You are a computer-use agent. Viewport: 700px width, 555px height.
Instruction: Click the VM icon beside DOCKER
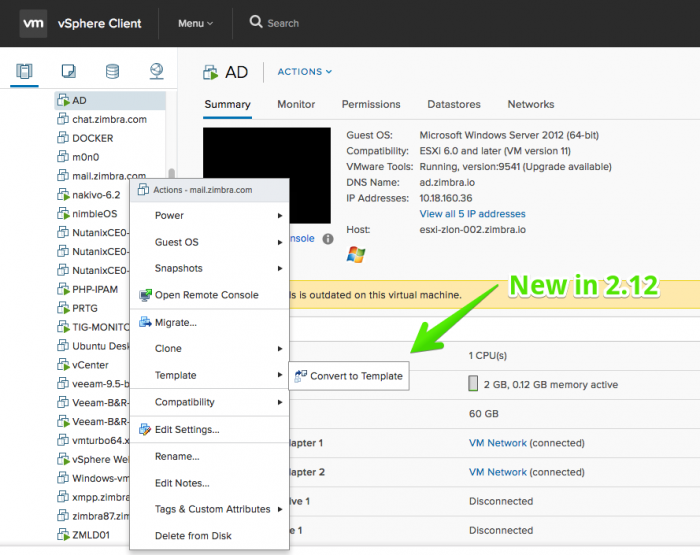coord(63,138)
